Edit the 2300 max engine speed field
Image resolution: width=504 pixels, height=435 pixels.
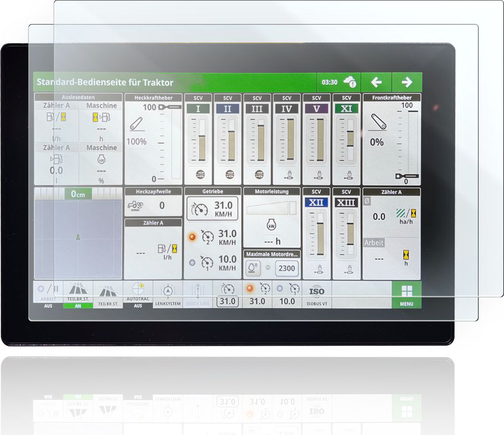[287, 268]
